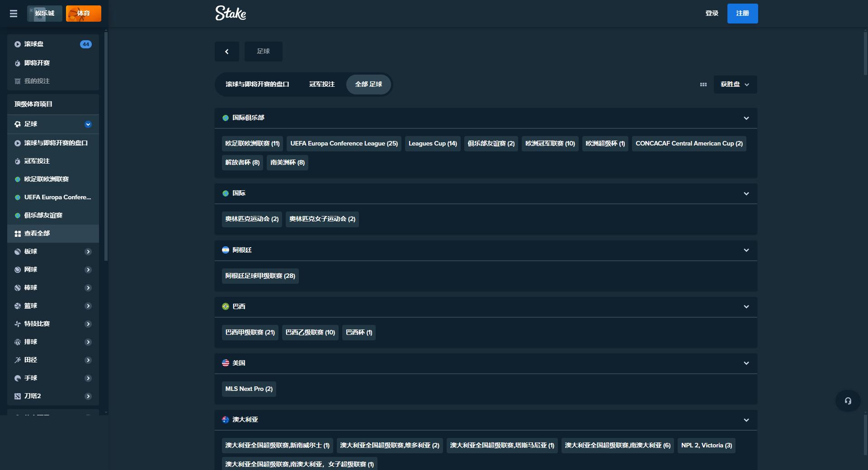
Task: Click the 棒球 baseball icon
Action: click(x=18, y=288)
